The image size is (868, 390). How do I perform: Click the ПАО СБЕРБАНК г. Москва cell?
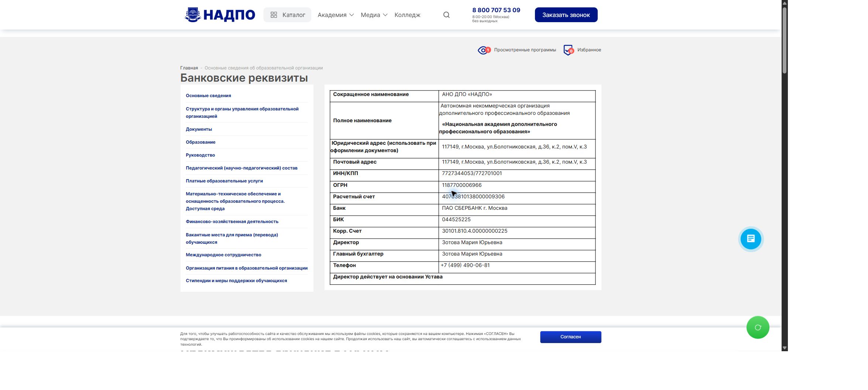click(517, 210)
